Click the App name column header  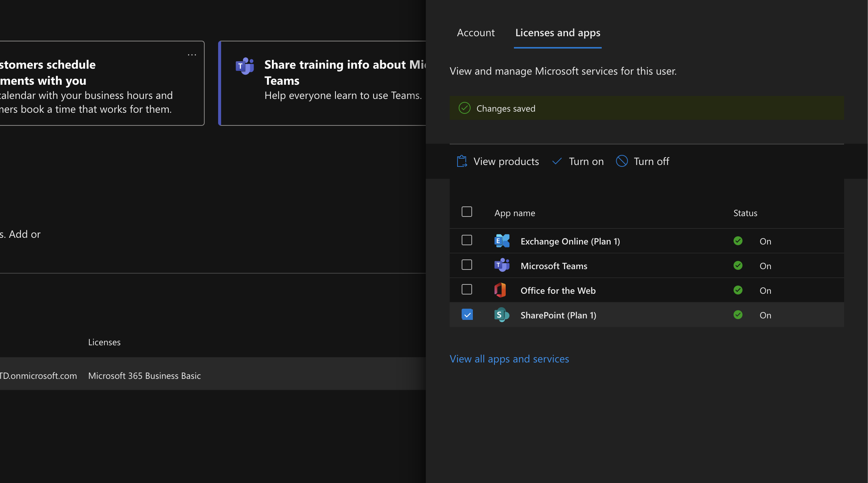click(x=515, y=213)
